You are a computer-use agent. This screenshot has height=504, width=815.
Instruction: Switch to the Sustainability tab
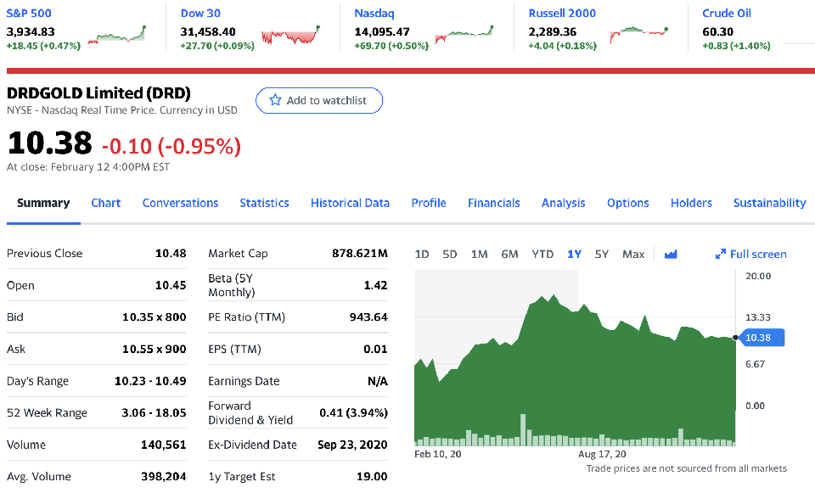coord(769,203)
